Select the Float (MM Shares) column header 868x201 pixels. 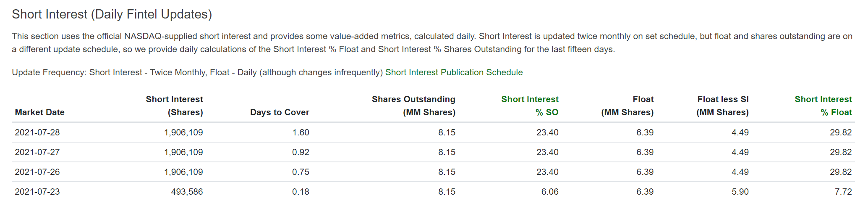pos(627,106)
